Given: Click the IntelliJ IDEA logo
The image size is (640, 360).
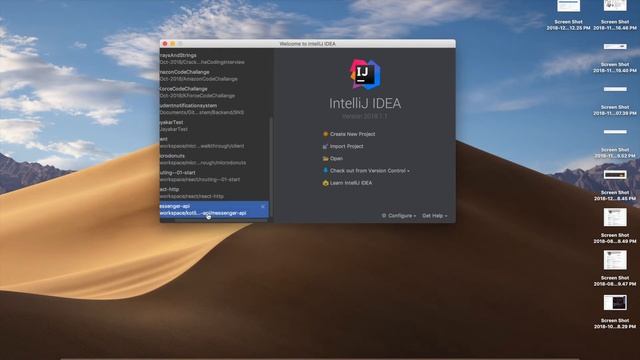Looking at the screenshot, I should tap(365, 74).
